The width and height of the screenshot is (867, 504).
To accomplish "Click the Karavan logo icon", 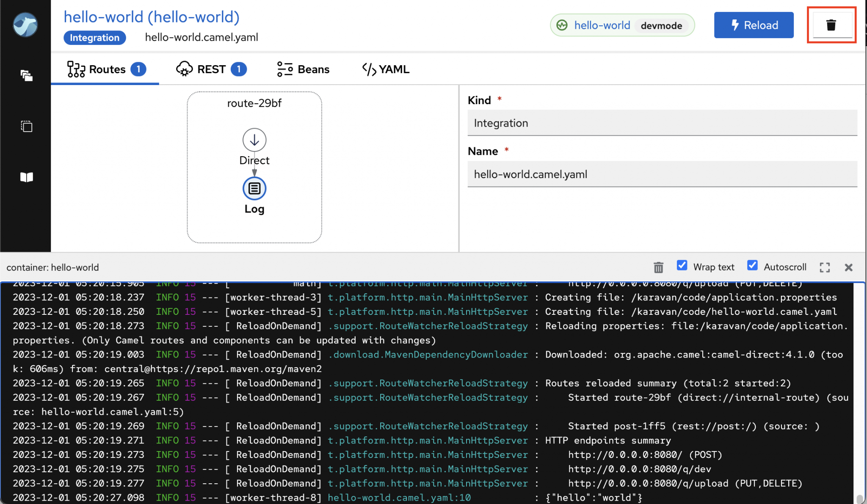I will click(25, 25).
